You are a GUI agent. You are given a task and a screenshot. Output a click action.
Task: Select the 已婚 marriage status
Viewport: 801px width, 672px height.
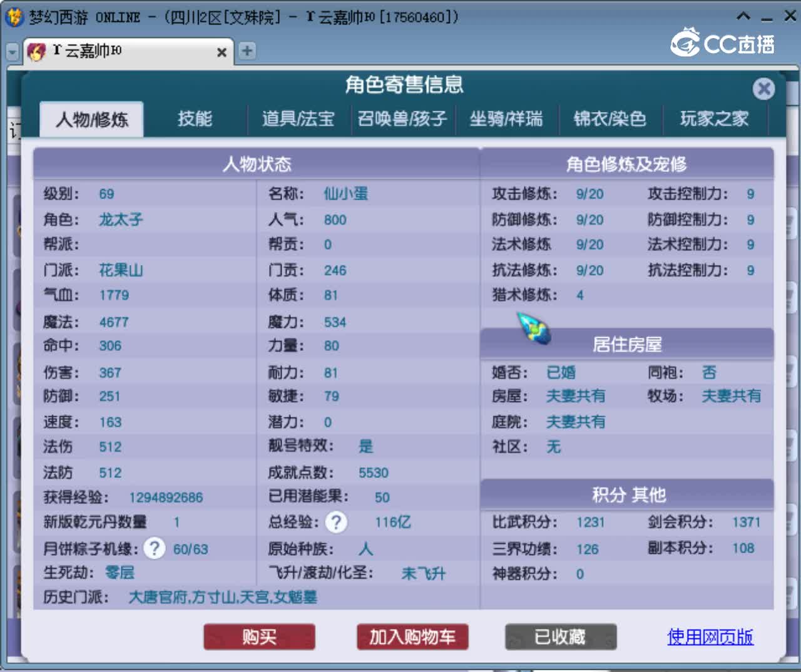[x=561, y=372]
